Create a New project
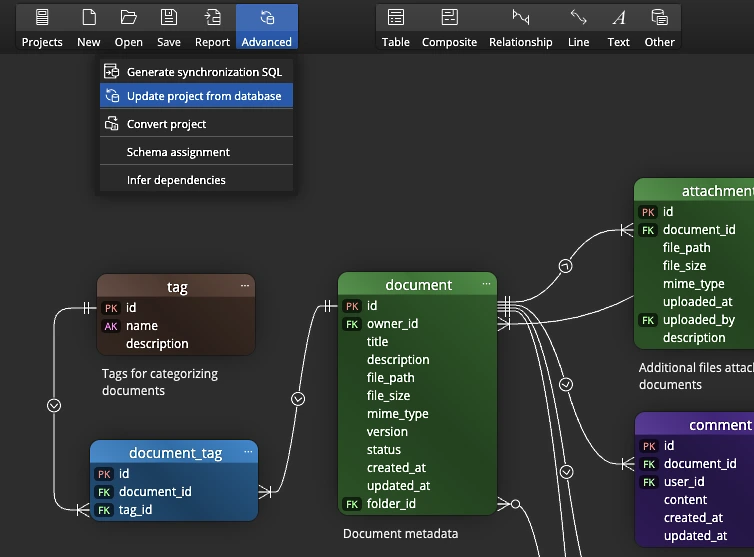 [89, 27]
